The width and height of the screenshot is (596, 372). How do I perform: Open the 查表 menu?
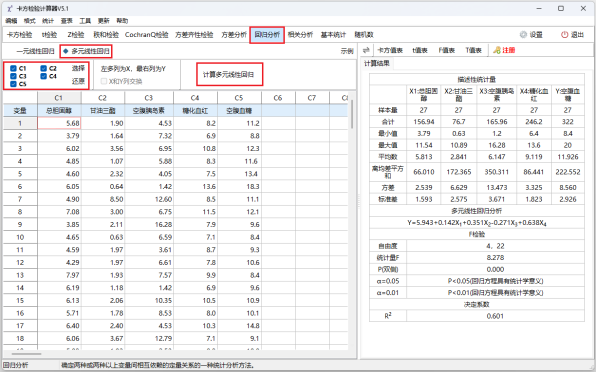[x=67, y=21]
